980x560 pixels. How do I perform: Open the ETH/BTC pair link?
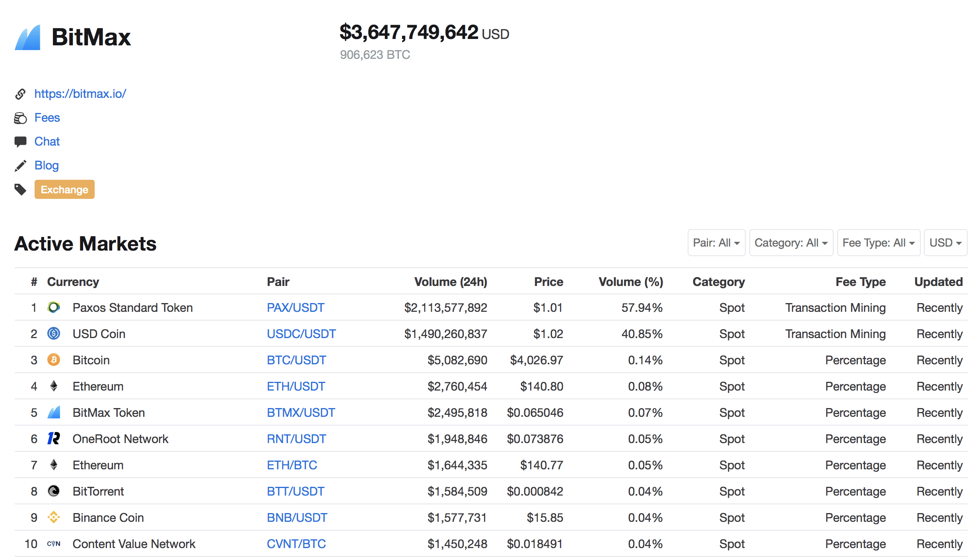[292, 465]
